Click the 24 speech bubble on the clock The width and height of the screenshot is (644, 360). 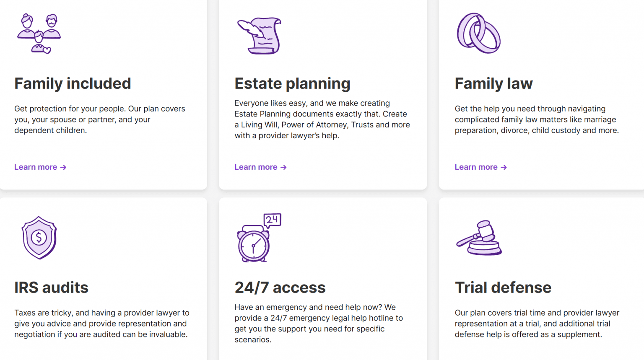point(273,220)
